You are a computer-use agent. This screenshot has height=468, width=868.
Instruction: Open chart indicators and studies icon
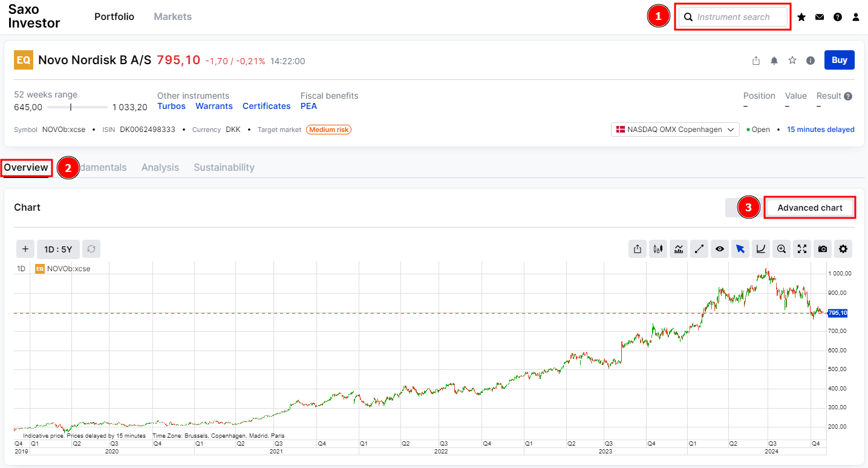pos(679,249)
